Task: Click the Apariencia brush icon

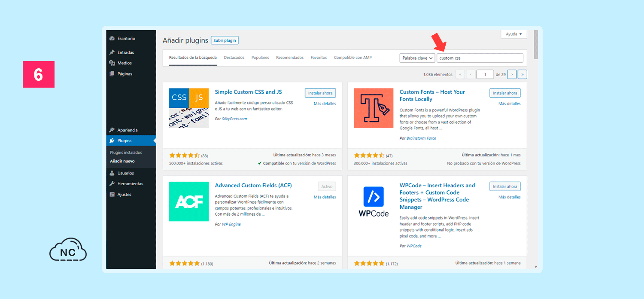Action: coord(112,130)
